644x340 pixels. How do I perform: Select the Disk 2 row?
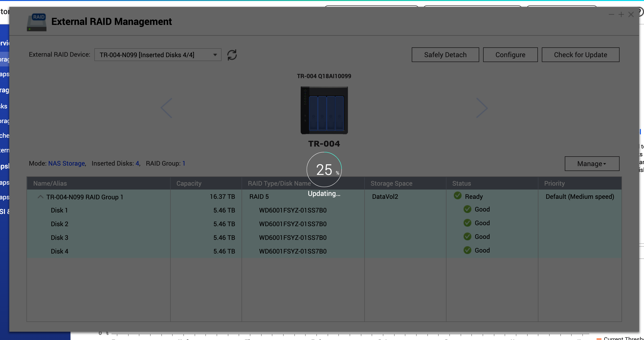tap(324, 224)
